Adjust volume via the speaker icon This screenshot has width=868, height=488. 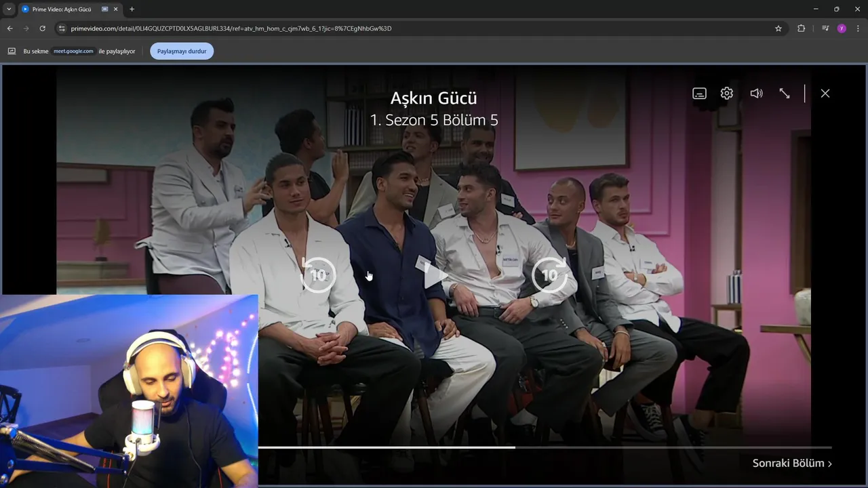pos(756,94)
